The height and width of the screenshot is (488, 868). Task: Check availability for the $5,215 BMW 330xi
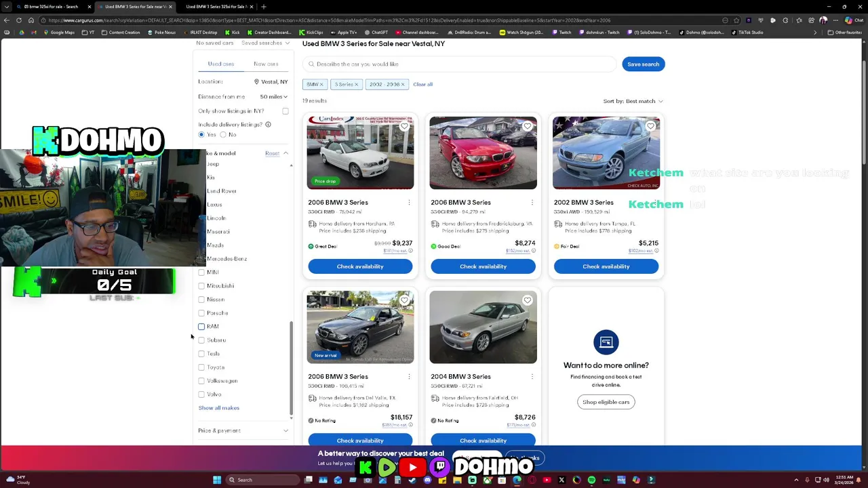[x=606, y=266]
